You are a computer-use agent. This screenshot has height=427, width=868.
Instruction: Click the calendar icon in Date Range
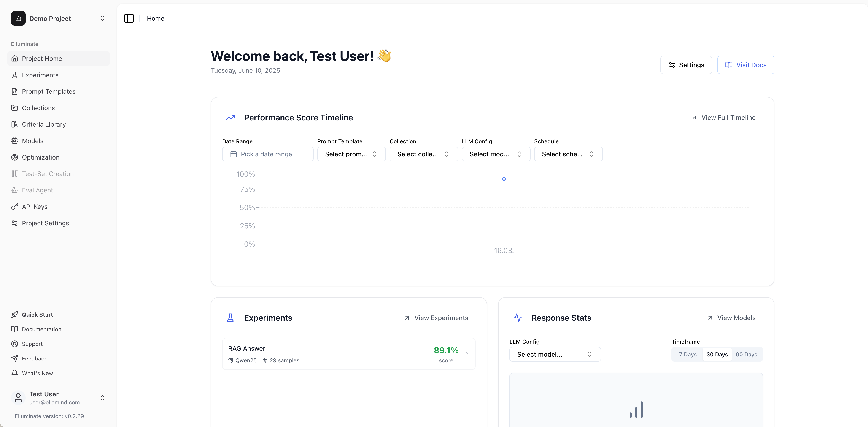point(234,154)
